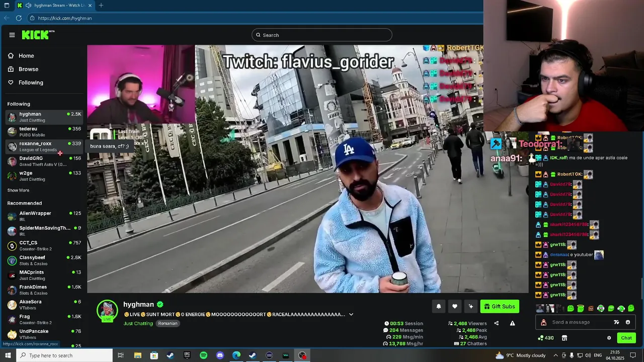The image size is (644, 362).
Task: Open the channel shop icon below chat
Action: [x=565, y=338]
